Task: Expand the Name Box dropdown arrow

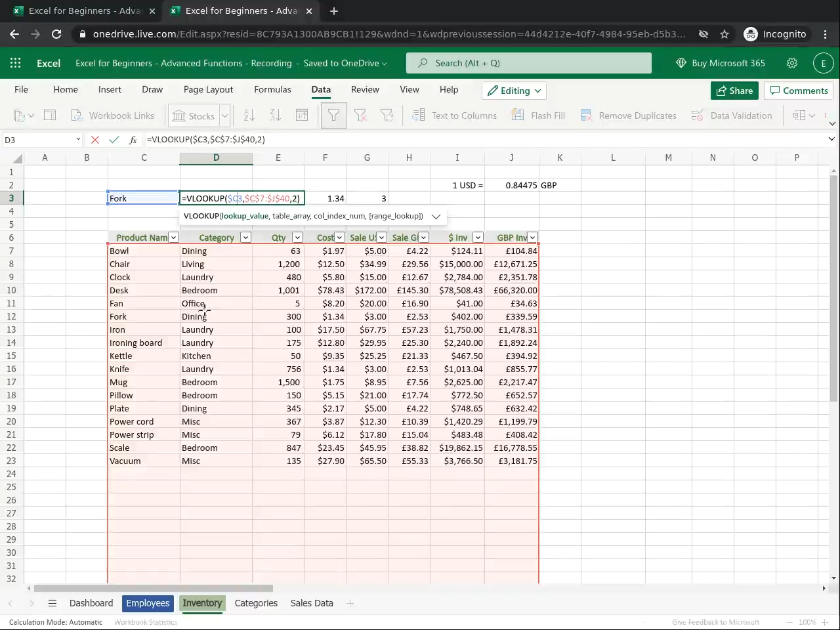Action: 78,140
